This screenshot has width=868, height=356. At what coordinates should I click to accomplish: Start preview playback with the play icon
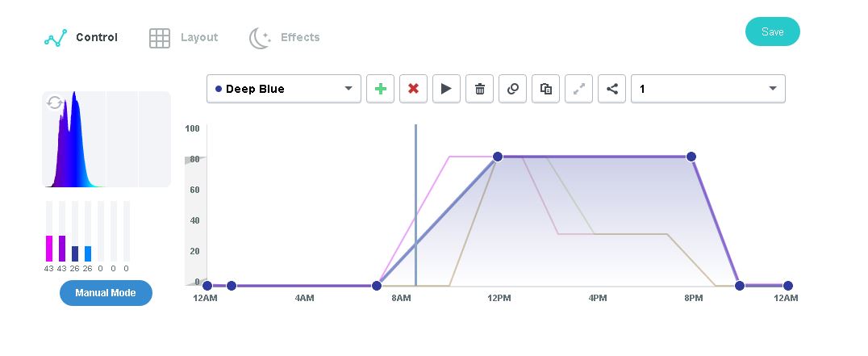click(x=446, y=89)
